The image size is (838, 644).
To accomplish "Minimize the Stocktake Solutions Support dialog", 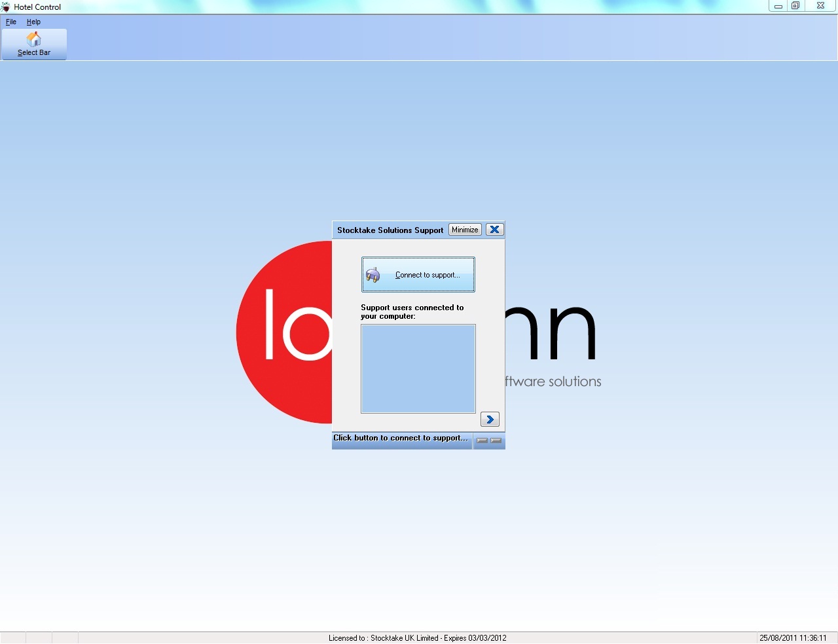I will tap(465, 230).
